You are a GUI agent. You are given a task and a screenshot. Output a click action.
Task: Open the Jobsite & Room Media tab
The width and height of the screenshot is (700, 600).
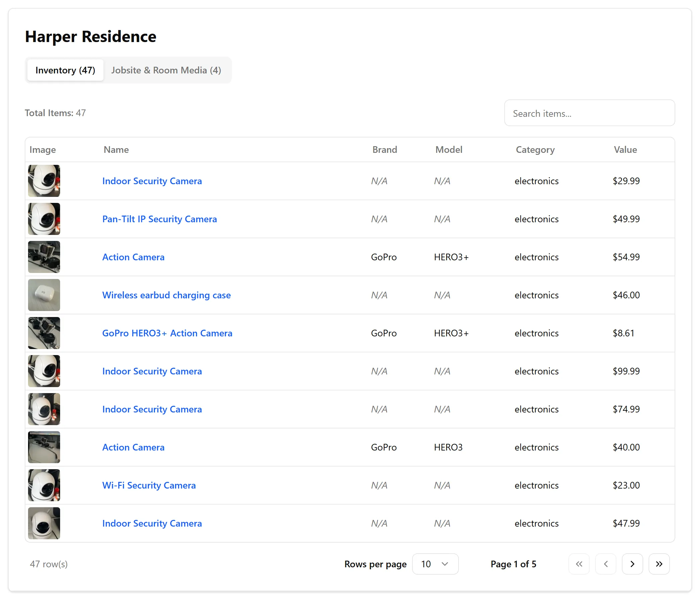click(x=166, y=70)
